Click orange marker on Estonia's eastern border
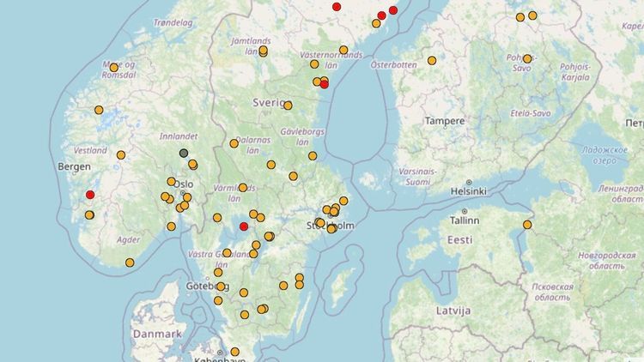The width and height of the screenshot is (644, 362). click(x=527, y=225)
